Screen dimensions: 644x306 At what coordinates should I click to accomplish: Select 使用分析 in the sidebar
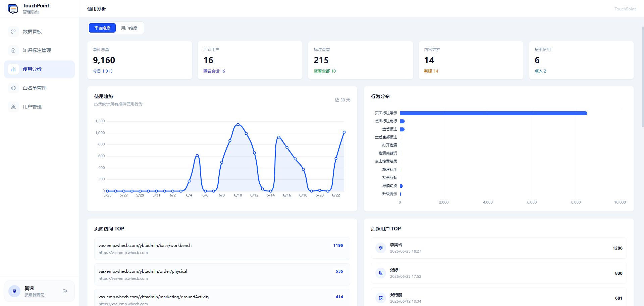39,69
